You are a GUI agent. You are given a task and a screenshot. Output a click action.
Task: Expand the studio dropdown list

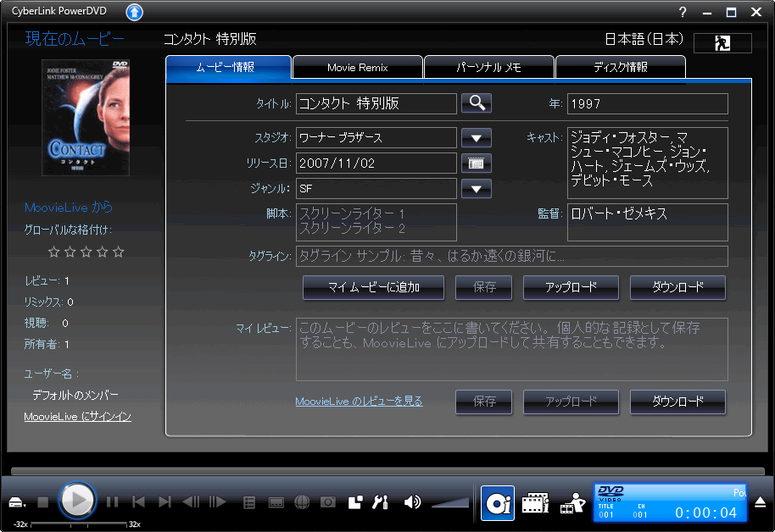(476, 138)
